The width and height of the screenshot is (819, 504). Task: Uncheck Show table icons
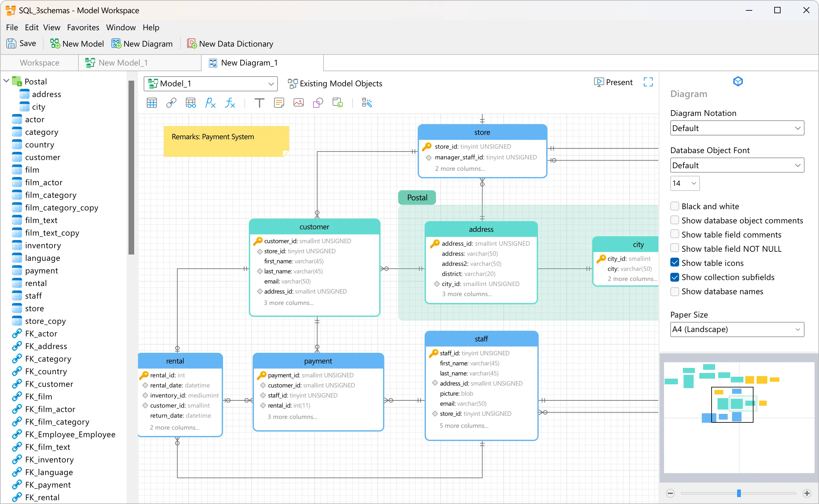[x=675, y=263]
